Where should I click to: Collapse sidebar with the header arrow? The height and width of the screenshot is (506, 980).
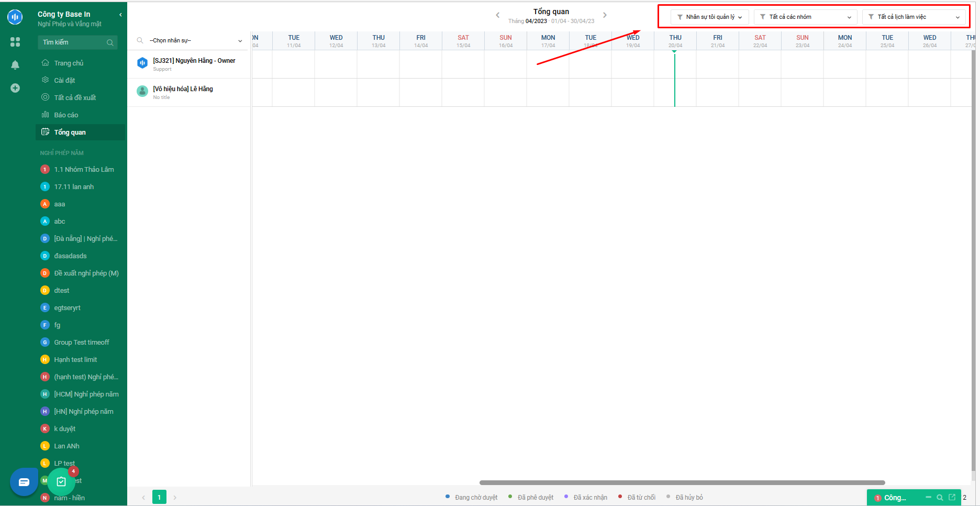(x=120, y=15)
